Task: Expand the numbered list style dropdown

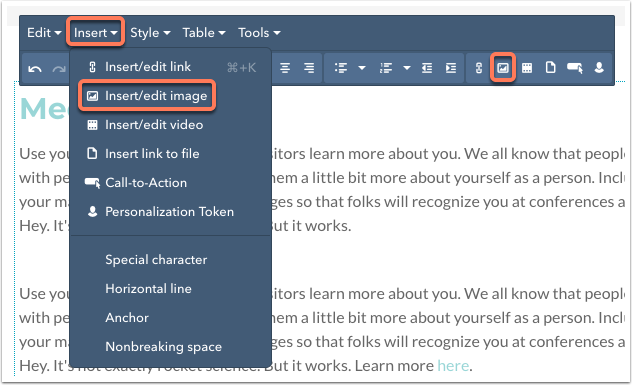Action: pyautogui.click(x=407, y=68)
